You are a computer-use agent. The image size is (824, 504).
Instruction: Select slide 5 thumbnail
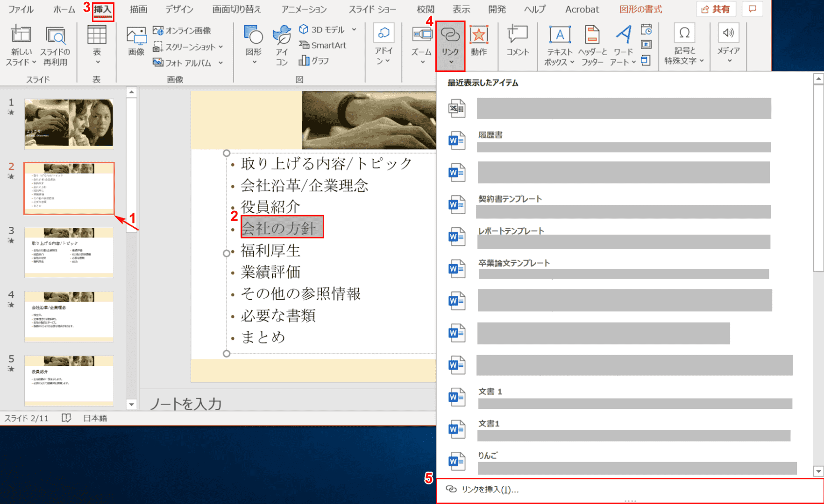pyautogui.click(x=69, y=380)
